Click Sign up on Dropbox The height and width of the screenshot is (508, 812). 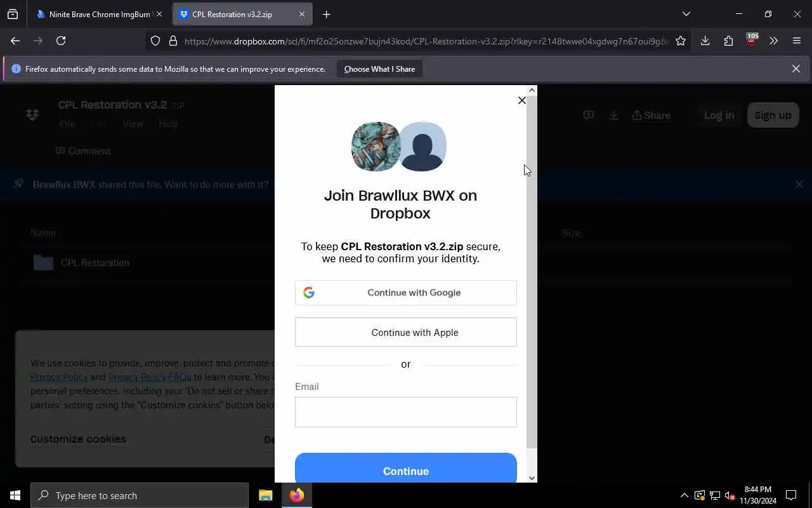coord(773,115)
